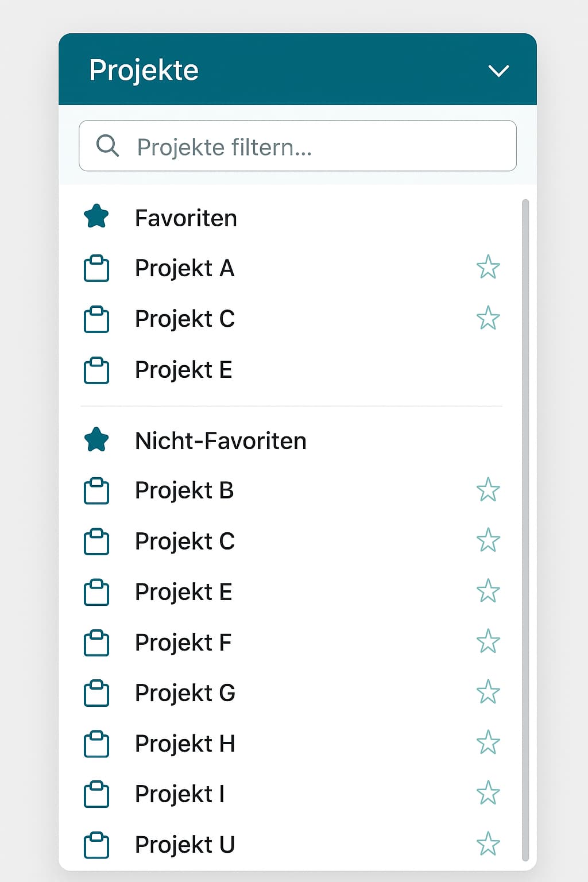Click the clipboard icon for Projekt B

tap(96, 491)
